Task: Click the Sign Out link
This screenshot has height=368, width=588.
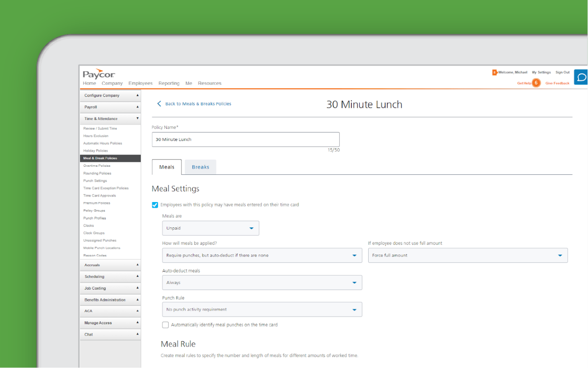Action: (562, 72)
